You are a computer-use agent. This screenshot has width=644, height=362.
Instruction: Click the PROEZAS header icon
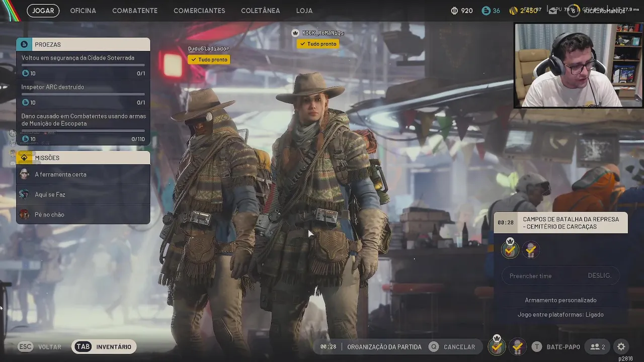point(24,44)
